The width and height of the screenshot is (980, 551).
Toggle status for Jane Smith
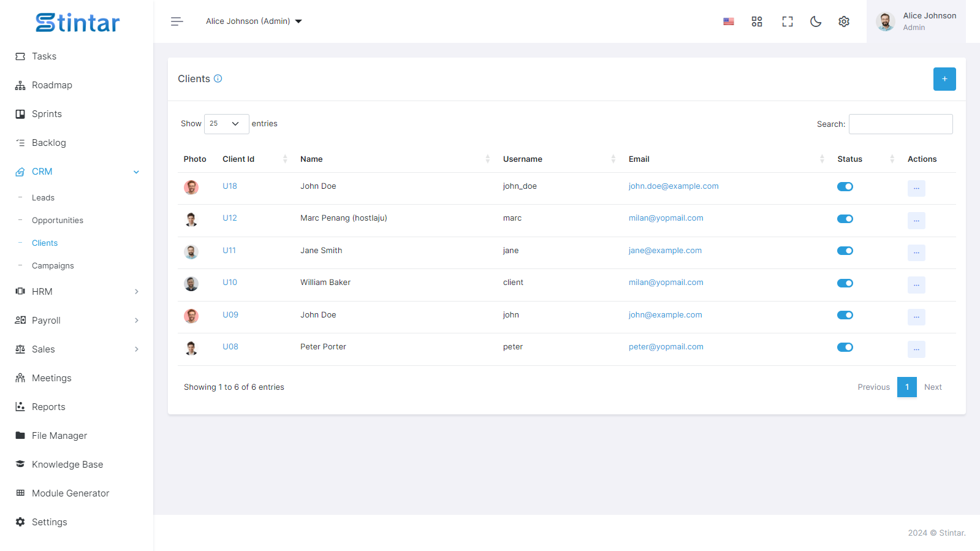point(845,251)
